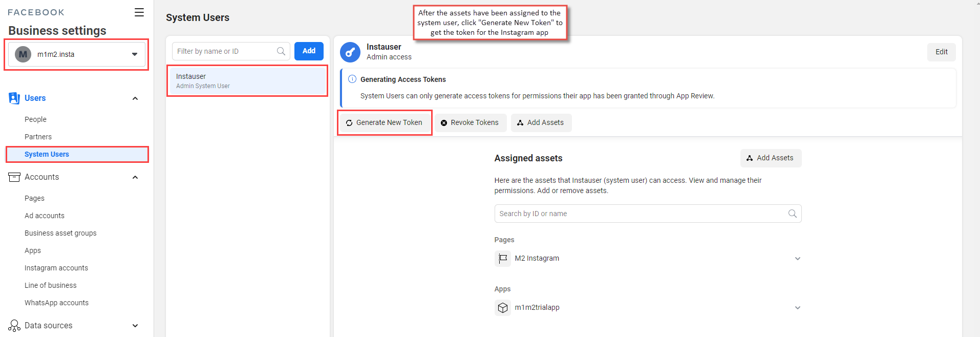The height and width of the screenshot is (337, 980).
Task: Click the m1m2trialapp cube icon
Action: [x=503, y=308]
